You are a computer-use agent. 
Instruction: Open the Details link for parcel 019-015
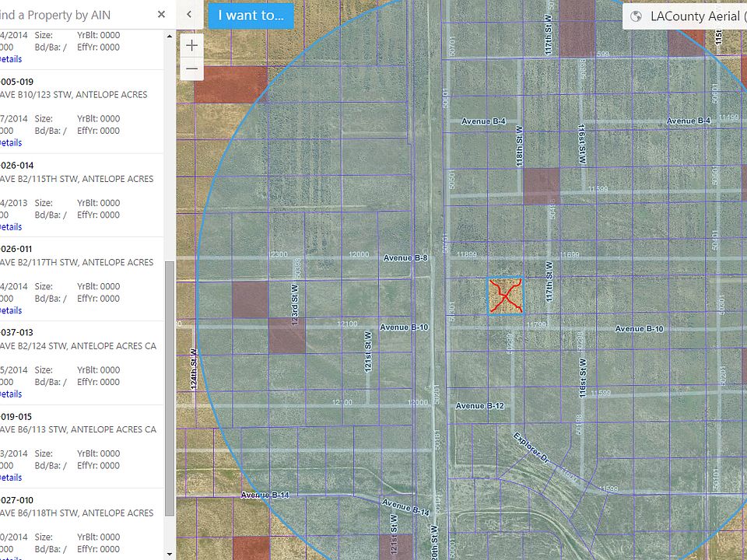coord(10,478)
